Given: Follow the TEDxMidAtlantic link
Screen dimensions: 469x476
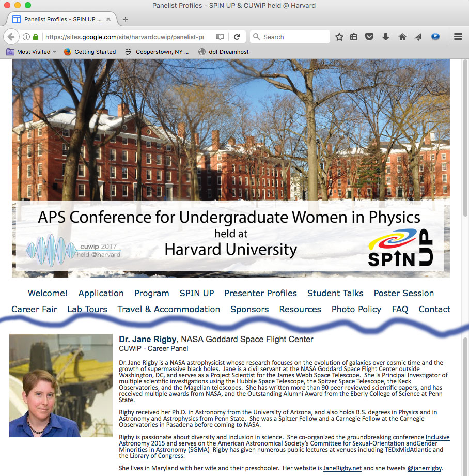Looking at the screenshot, I should click(408, 450).
